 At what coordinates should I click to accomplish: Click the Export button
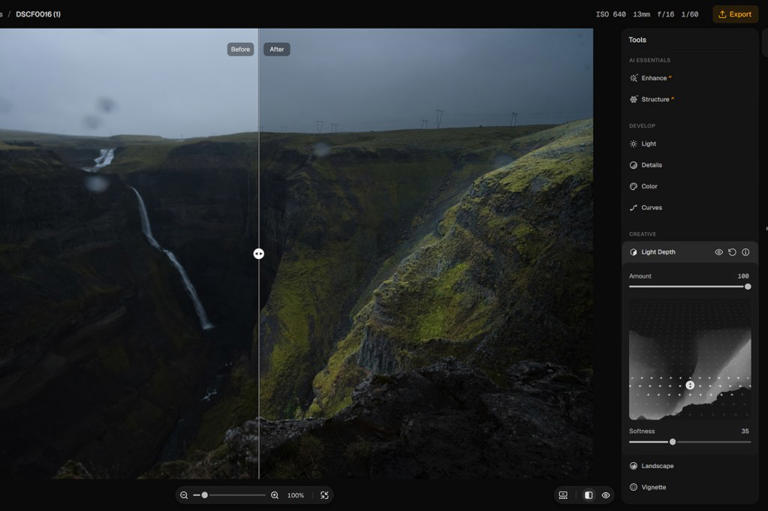(735, 14)
